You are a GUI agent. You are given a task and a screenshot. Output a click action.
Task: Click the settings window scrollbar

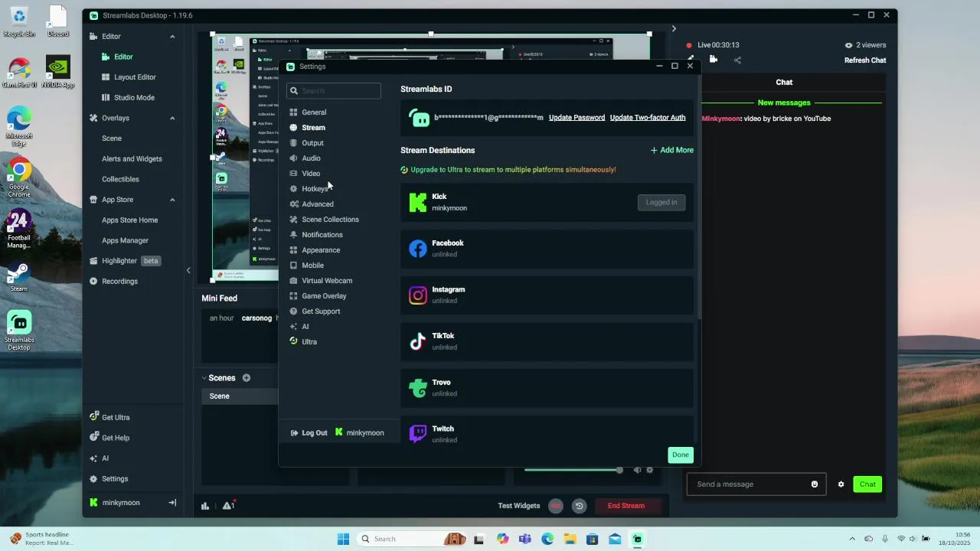pos(698,199)
